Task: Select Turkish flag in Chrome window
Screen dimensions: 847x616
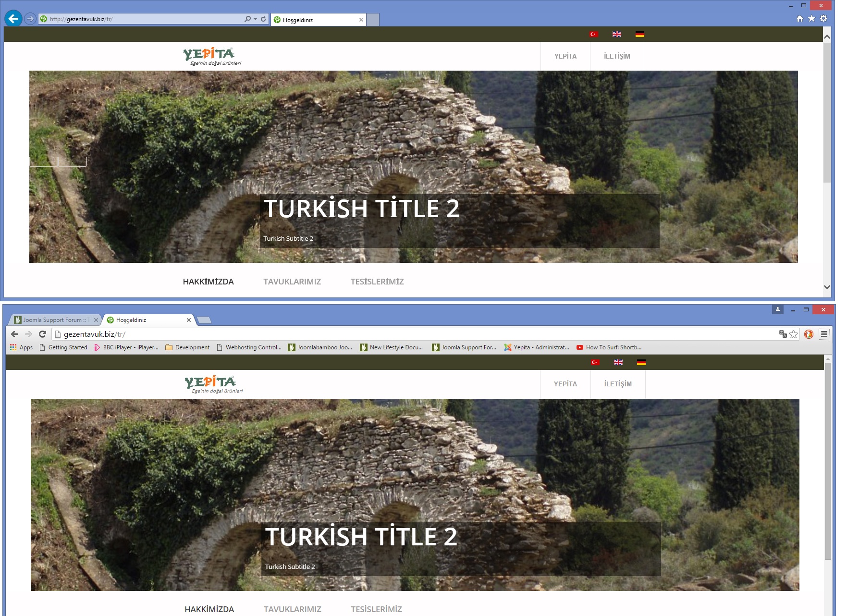Action: pyautogui.click(x=595, y=362)
